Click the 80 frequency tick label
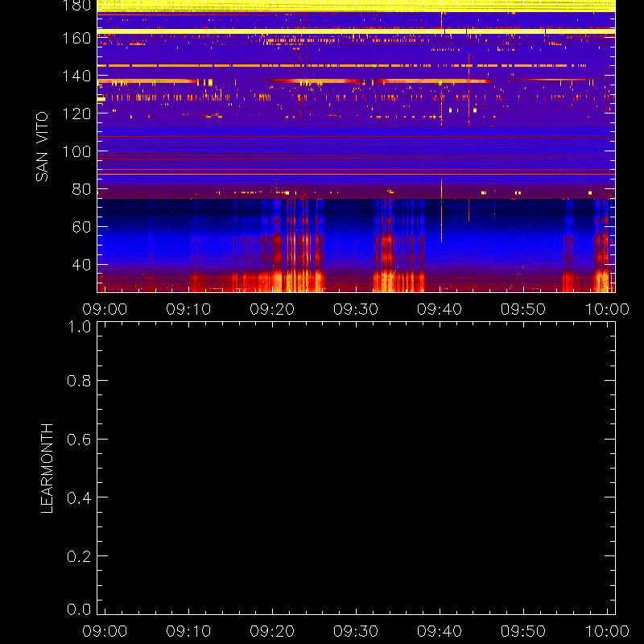Image resolution: width=644 pixels, height=644 pixels. pos(82,189)
